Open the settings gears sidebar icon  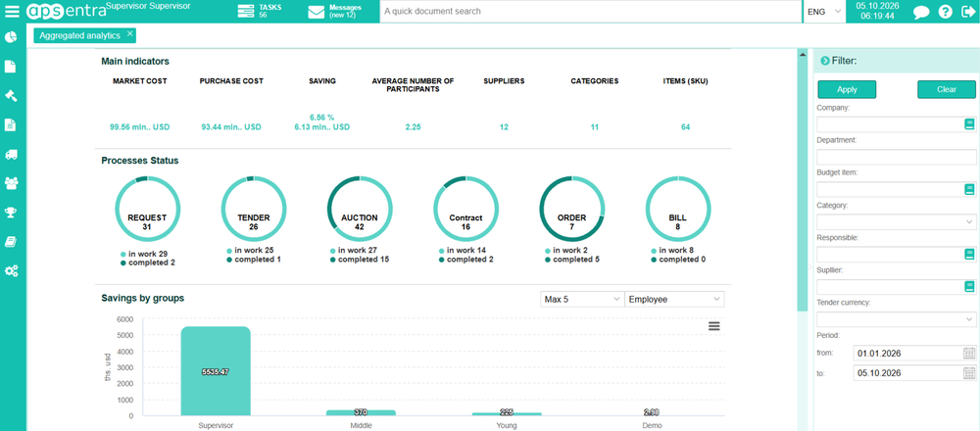point(11,271)
